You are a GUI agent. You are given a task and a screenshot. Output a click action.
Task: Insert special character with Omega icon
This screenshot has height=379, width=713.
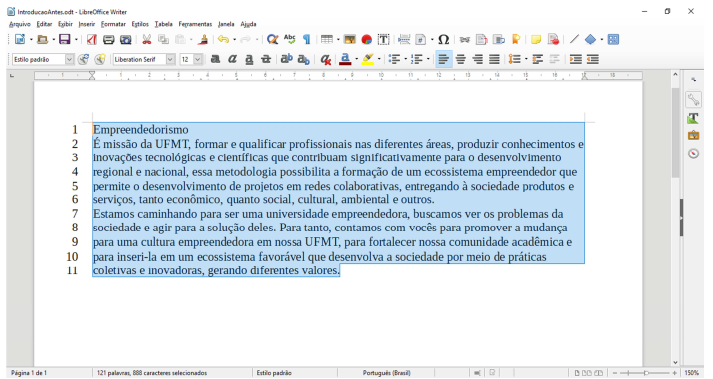point(443,40)
